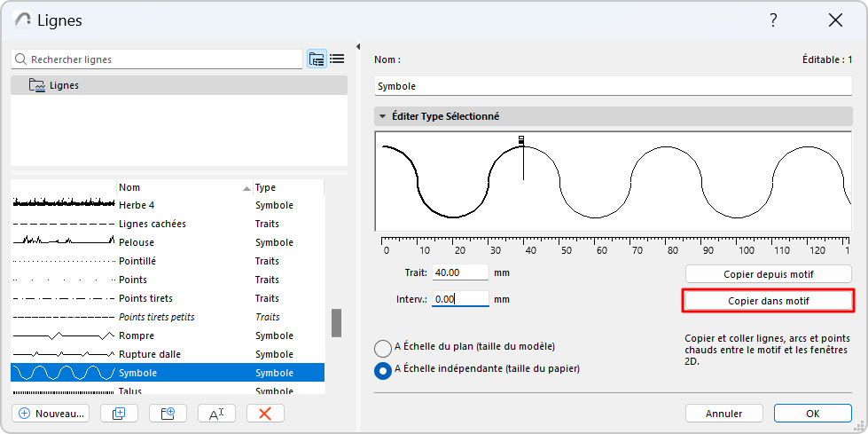Select the Lignes folder in tree
Screen dimensions: 868x434
tap(64, 85)
